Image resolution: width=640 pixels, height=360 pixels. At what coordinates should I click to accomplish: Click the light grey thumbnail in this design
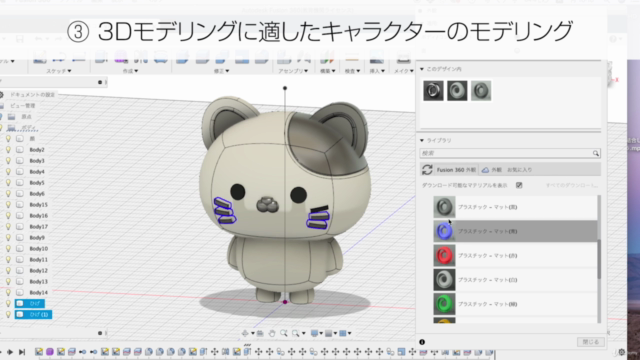tap(481, 90)
